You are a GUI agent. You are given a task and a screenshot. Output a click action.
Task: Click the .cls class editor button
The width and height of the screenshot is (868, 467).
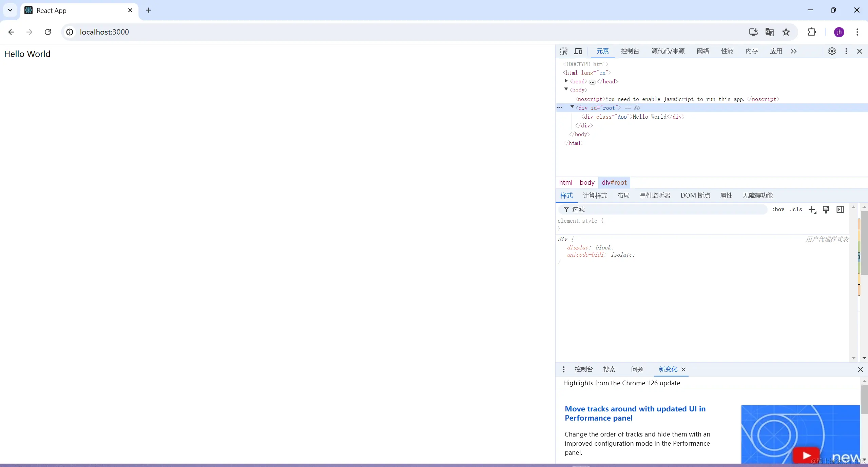[796, 209]
